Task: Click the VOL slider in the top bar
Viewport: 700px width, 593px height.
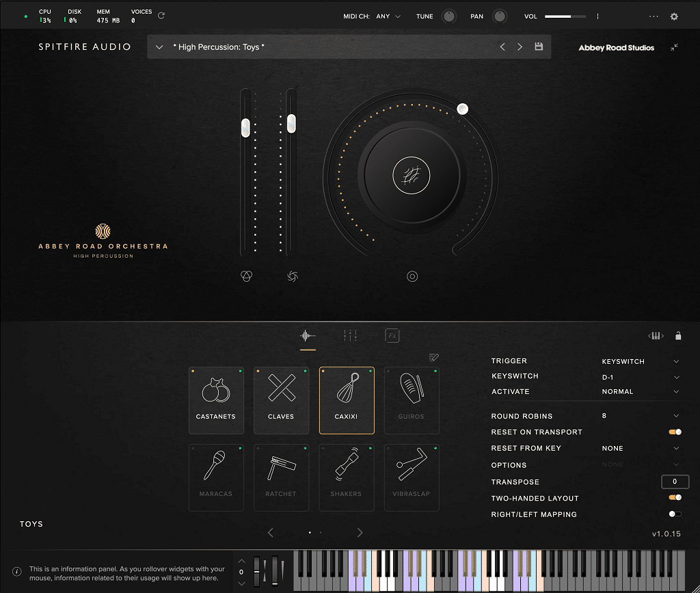Action: coord(565,16)
